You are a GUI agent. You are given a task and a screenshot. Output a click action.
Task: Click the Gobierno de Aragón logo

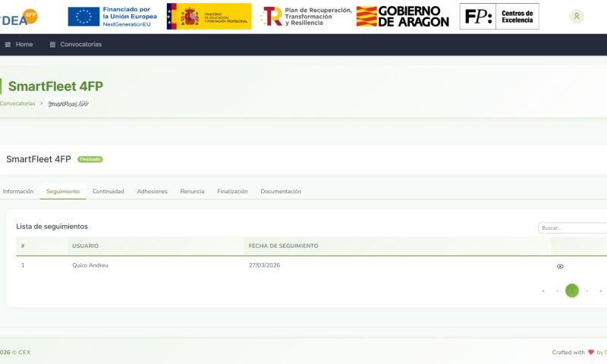point(403,17)
